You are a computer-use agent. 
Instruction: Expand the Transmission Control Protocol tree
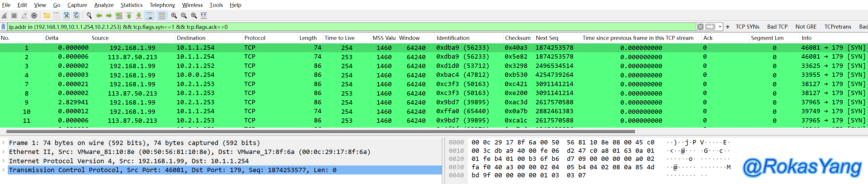pos(4,170)
